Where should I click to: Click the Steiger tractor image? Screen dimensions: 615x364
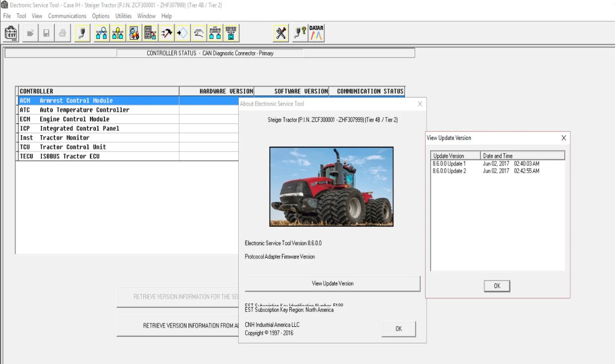click(x=331, y=186)
